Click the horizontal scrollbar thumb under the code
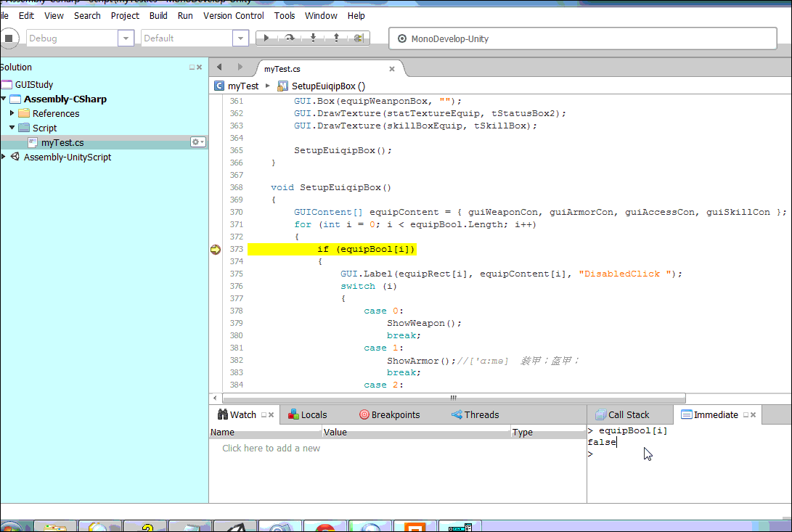The image size is (792, 532). tap(453, 398)
